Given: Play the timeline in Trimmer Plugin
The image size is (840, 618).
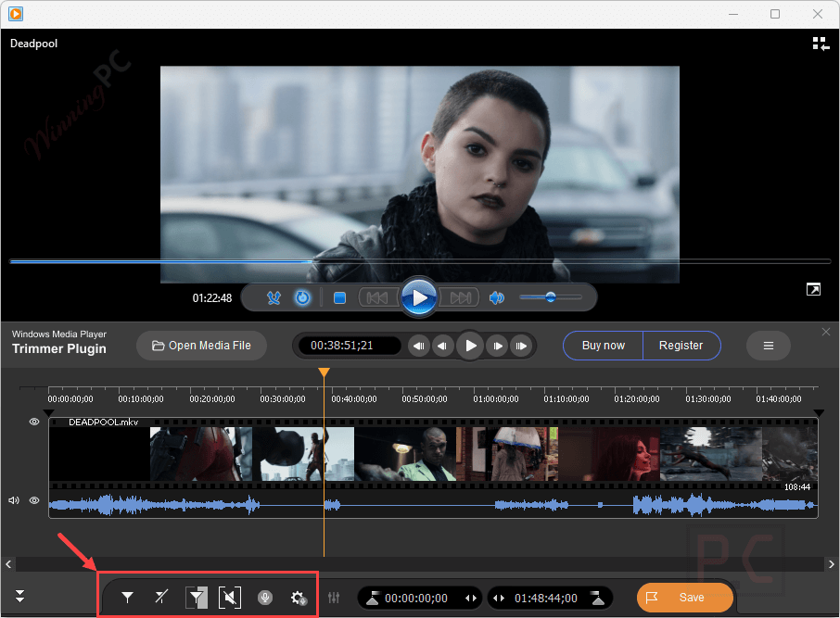Looking at the screenshot, I should [470, 346].
